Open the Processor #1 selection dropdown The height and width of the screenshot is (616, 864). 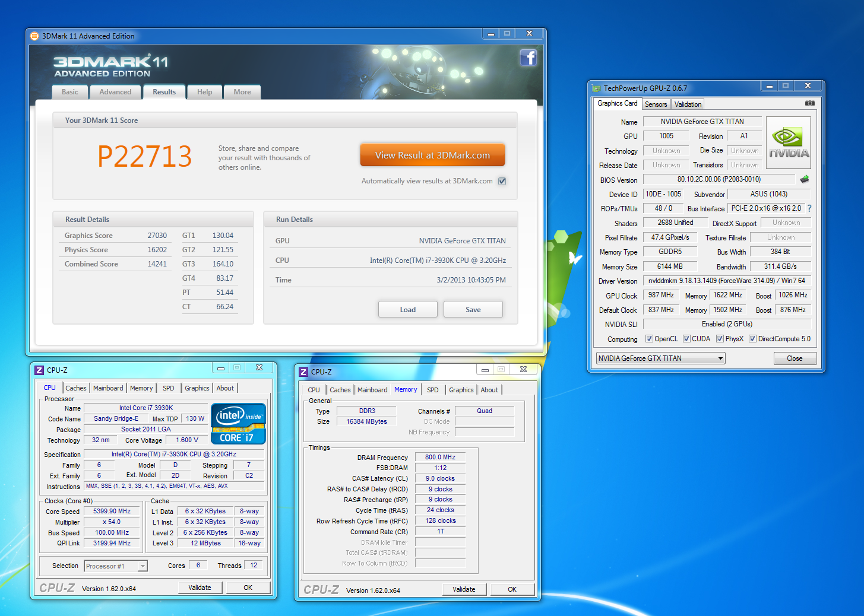click(116, 566)
